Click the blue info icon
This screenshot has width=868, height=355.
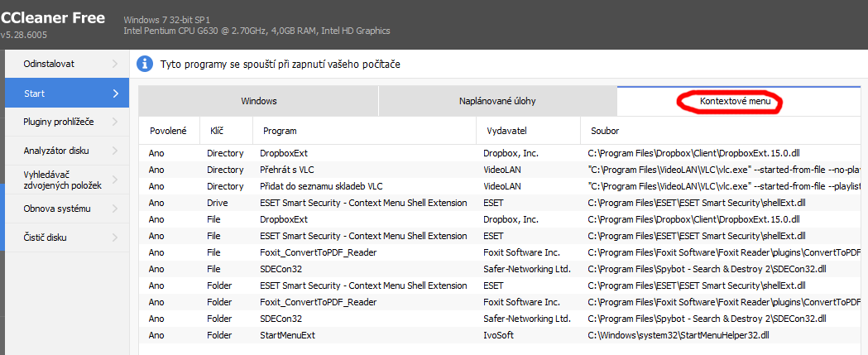coord(145,64)
